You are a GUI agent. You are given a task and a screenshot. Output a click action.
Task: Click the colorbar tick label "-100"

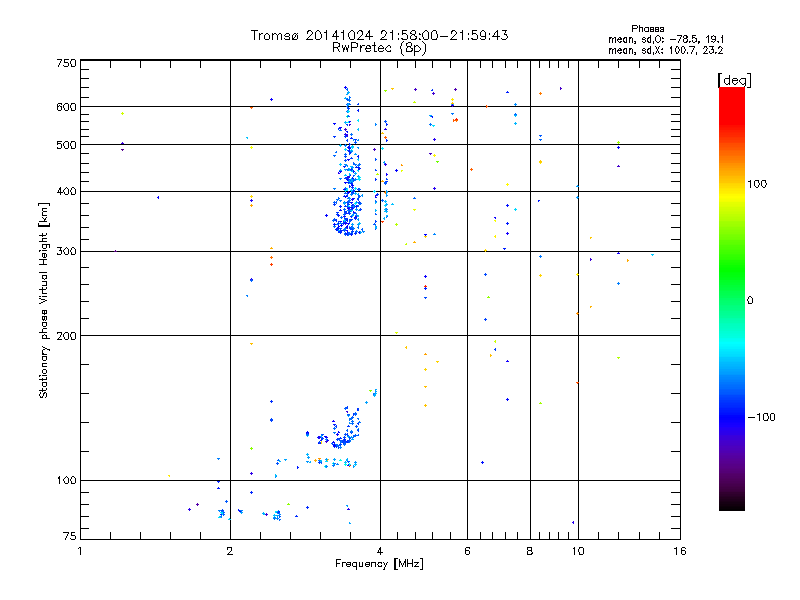click(761, 417)
